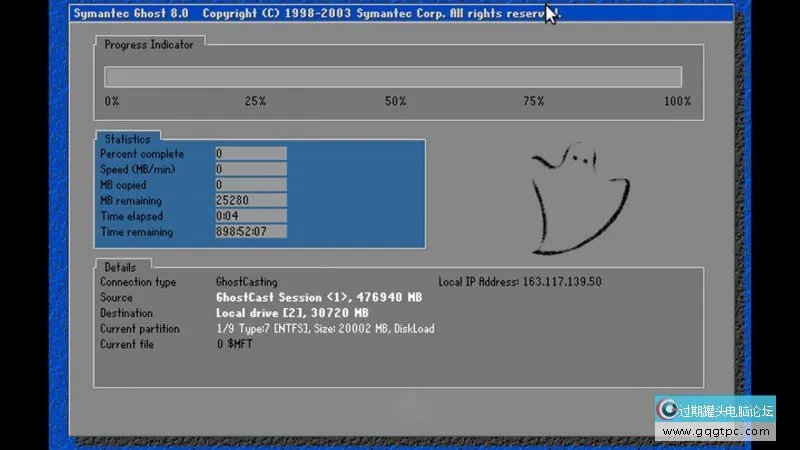Click the Percent complete value field
The image size is (800, 450).
251,154
